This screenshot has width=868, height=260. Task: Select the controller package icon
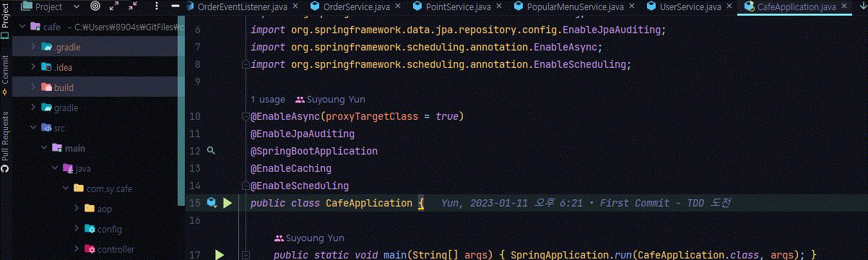(x=90, y=249)
